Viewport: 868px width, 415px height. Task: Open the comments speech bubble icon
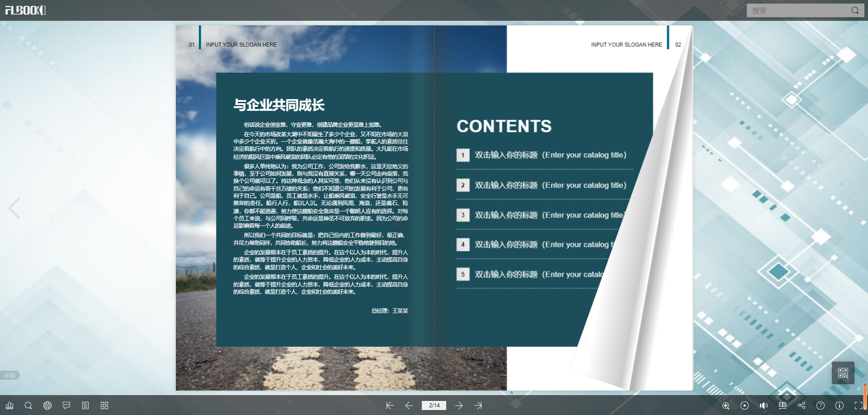66,405
